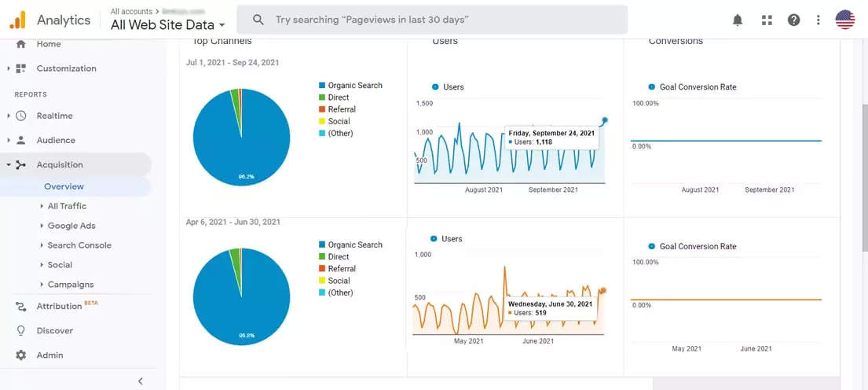Expand the Realtime reports section
Viewport: 868px width, 390px height.
pos(54,116)
